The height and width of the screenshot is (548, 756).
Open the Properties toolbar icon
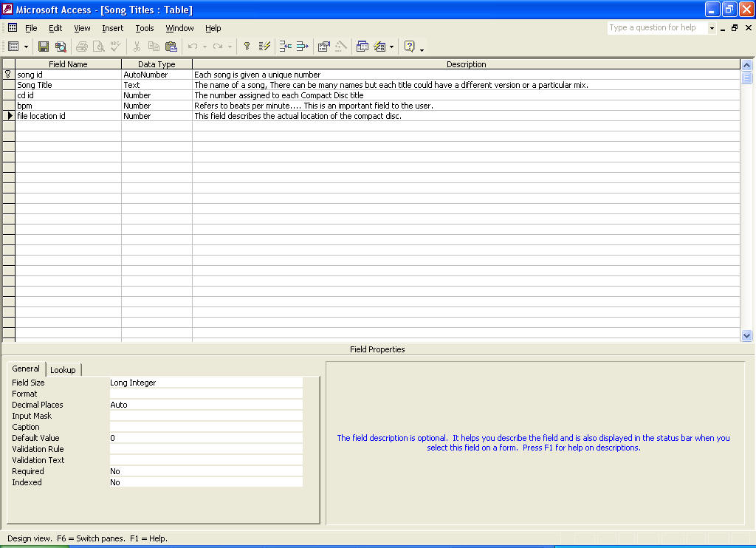[323, 47]
